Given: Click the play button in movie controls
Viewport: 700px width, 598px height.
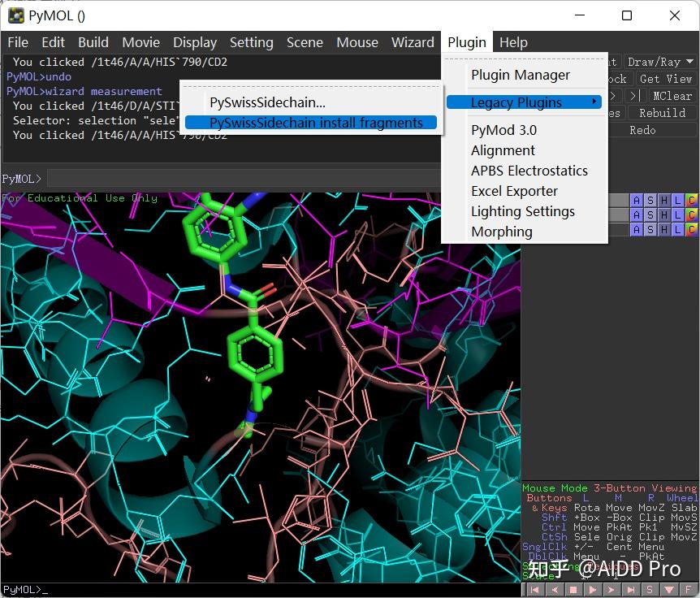Looking at the screenshot, I should coord(592,590).
